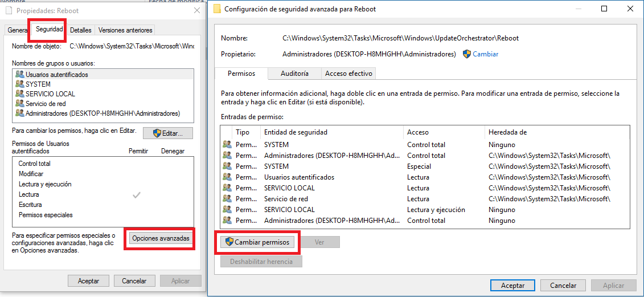
Task: Select SERVICIO LOCAL in the group list
Action: [x=103, y=94]
